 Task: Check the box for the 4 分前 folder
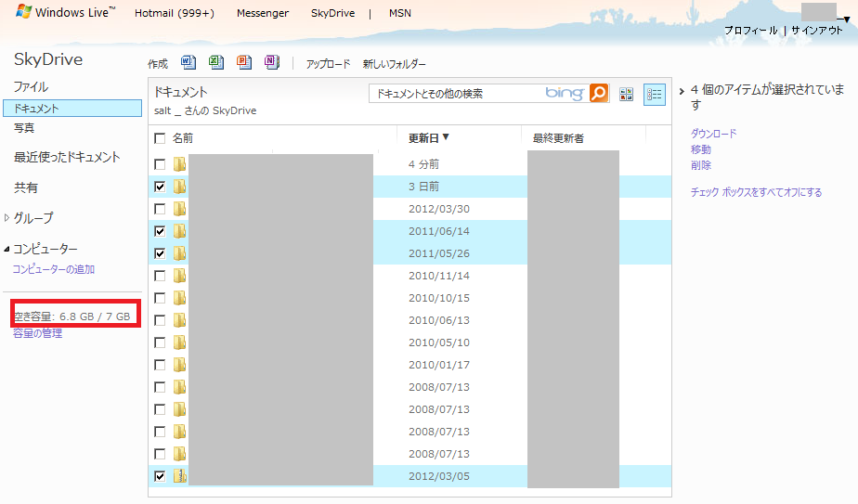tap(160, 164)
